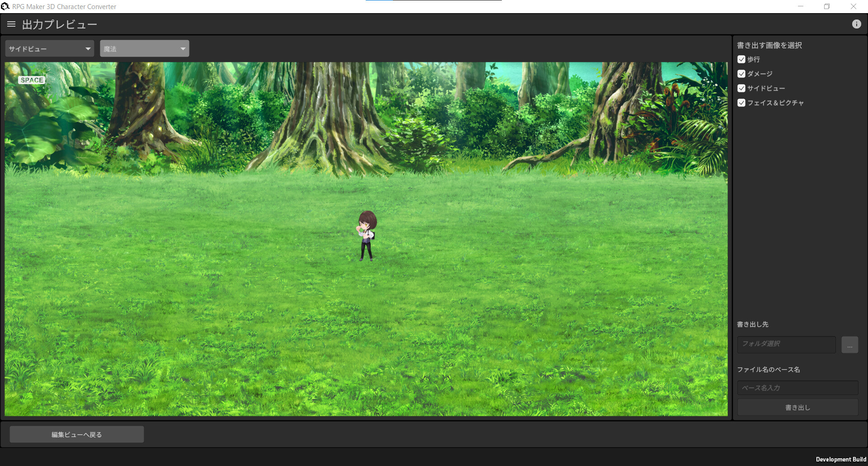Screen dimensions: 868x466
Task: Click the フォルダ選択 output path field
Action: [786, 344]
